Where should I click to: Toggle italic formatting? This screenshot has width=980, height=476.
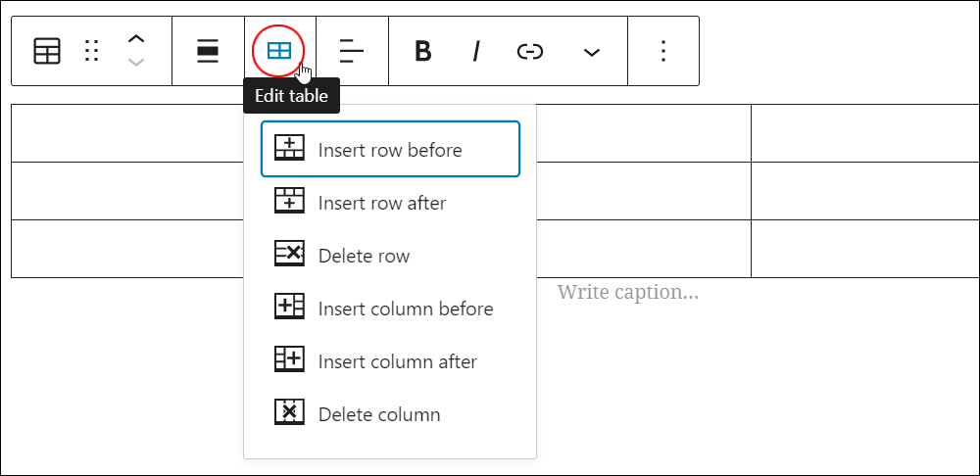pos(476,51)
